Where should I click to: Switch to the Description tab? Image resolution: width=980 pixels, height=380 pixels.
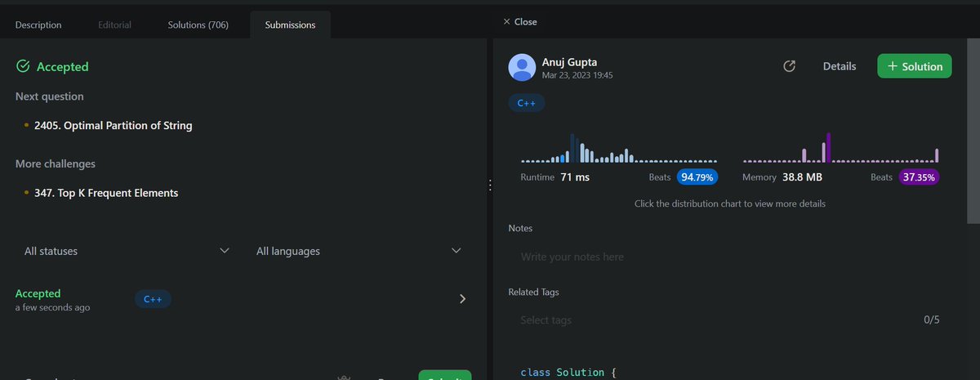click(38, 25)
